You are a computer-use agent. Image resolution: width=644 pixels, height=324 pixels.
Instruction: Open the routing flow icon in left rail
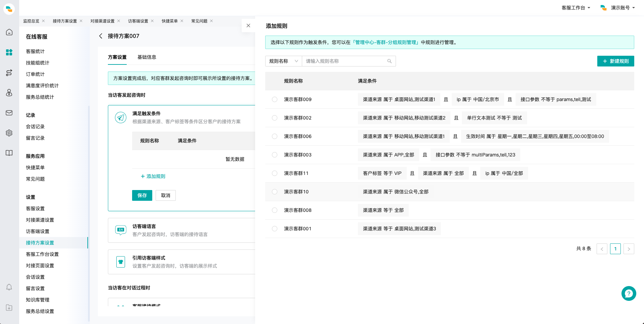pyautogui.click(x=9, y=73)
